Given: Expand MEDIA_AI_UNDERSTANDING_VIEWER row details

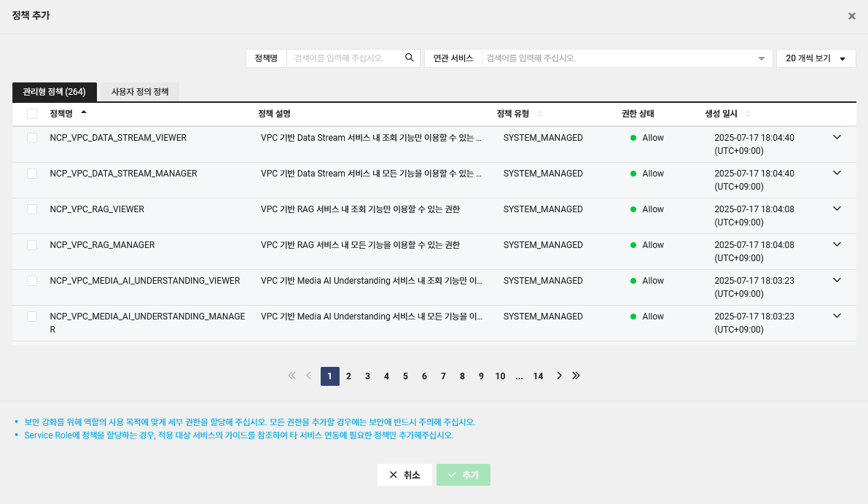Looking at the screenshot, I should [837, 280].
